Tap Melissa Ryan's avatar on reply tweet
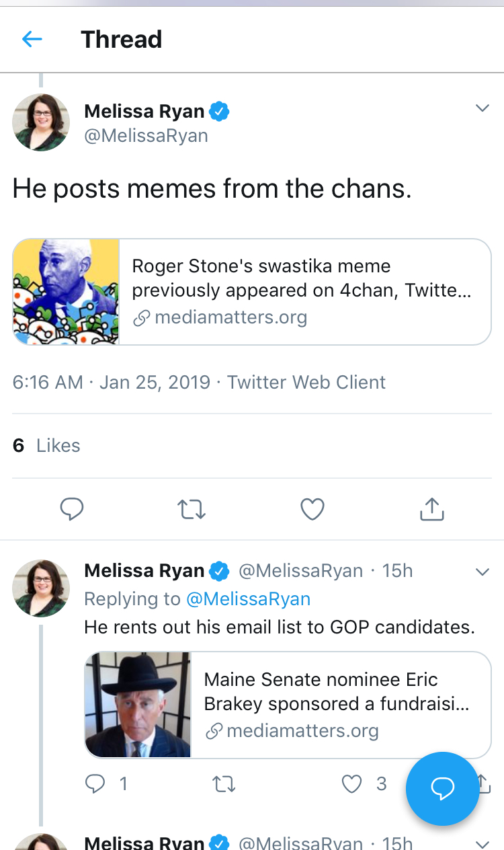Viewport: 504px width, 850px height. [x=41, y=588]
